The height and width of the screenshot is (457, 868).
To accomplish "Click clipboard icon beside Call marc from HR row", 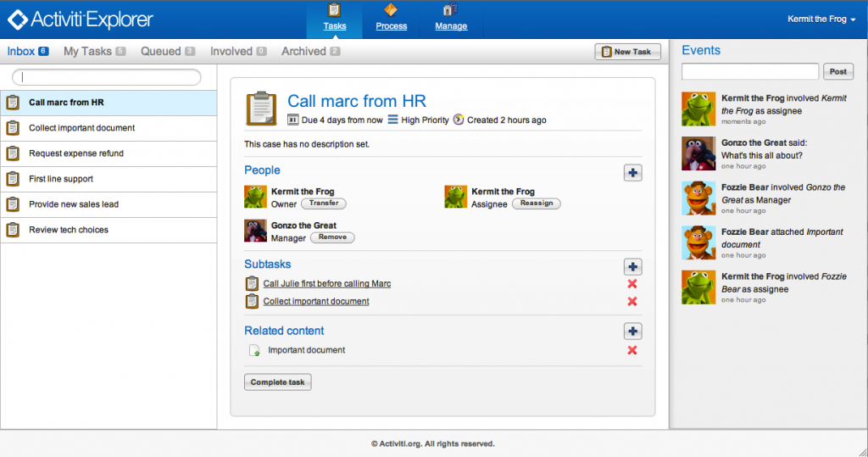I will (x=13, y=103).
